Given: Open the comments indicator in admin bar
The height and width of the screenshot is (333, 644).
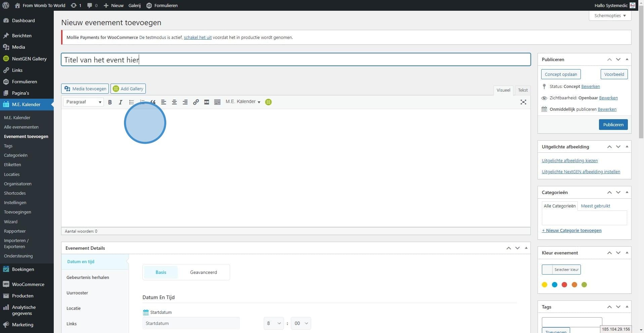Looking at the screenshot, I should [92, 5].
